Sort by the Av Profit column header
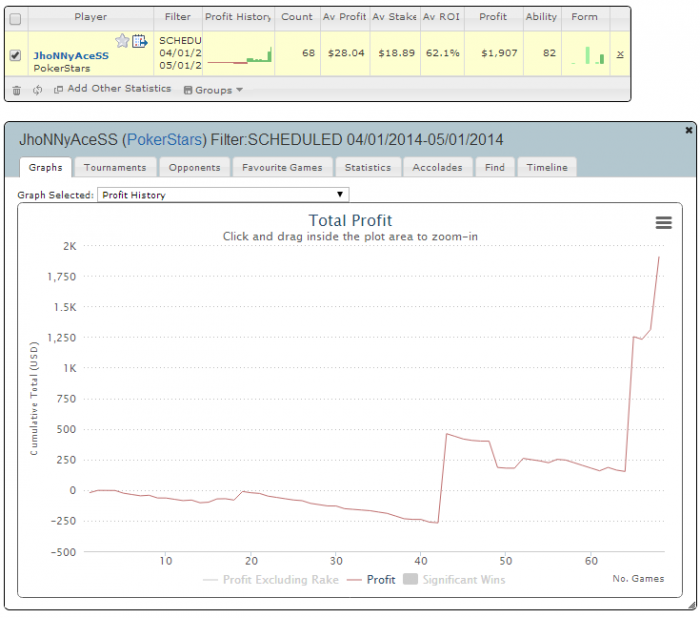The image size is (700, 618). [x=345, y=17]
